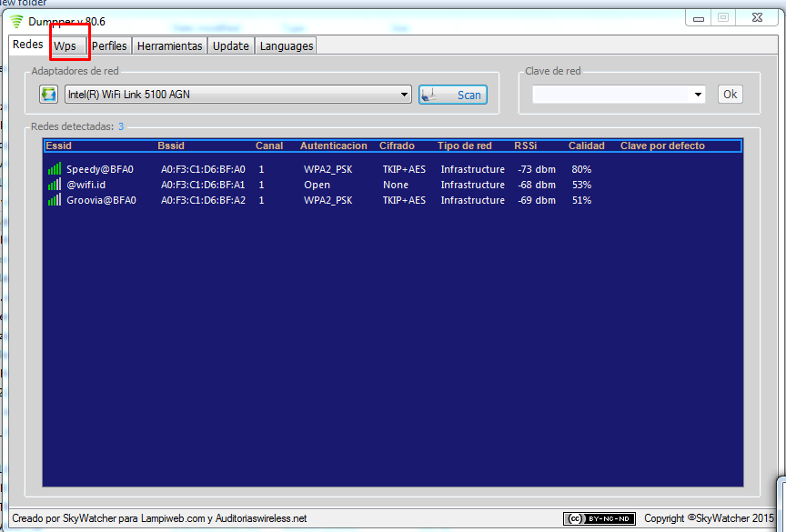Click the Tipo de red column header
This screenshot has height=532, width=786.
coord(464,146)
